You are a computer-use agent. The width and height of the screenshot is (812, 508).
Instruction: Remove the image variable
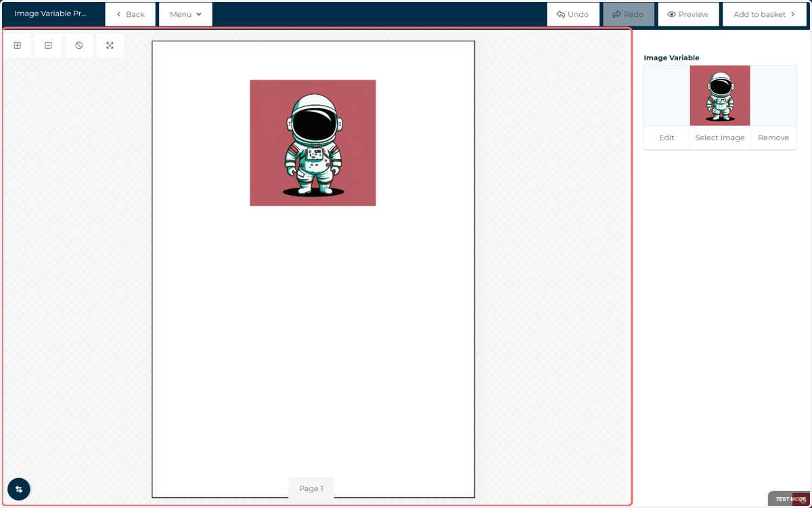point(773,137)
